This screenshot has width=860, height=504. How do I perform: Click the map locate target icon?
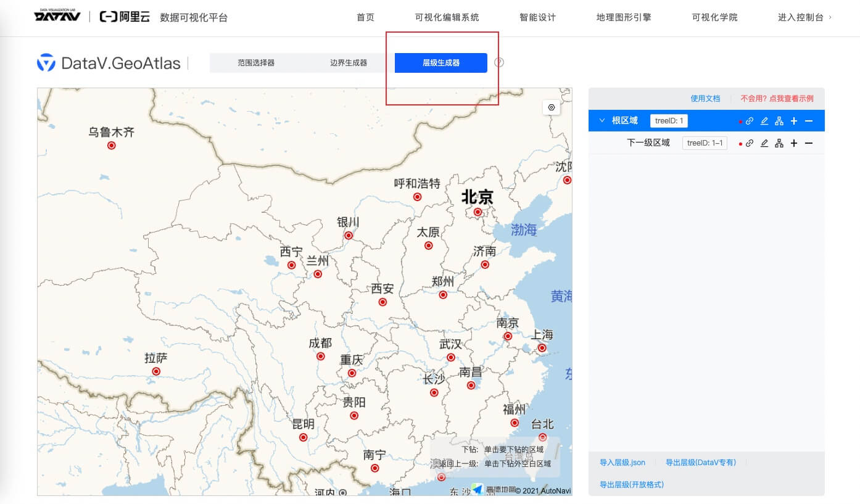coord(552,107)
